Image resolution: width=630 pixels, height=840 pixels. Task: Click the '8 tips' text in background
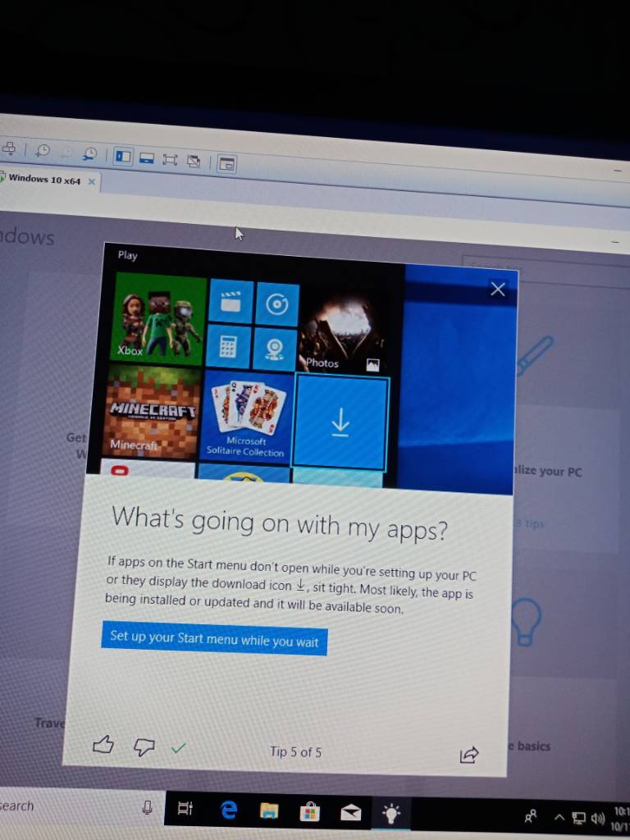tap(529, 523)
